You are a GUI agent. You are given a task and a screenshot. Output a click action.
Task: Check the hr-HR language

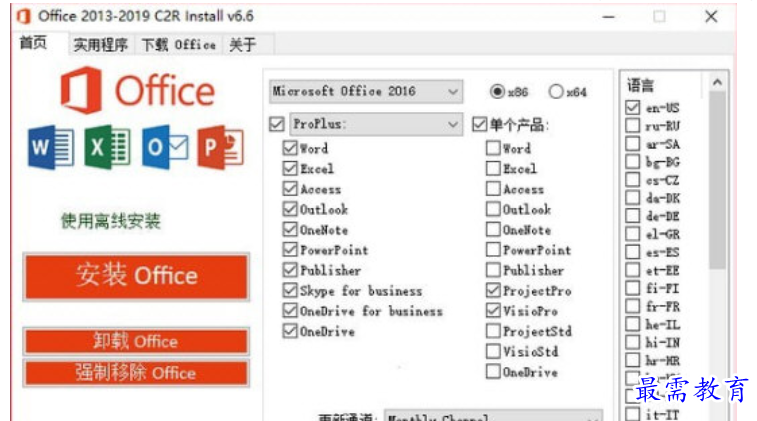tap(632, 360)
